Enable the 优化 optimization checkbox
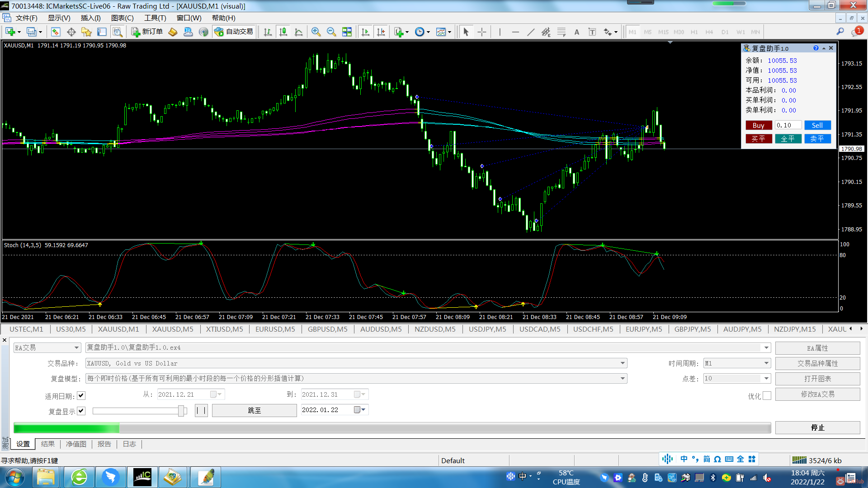The image size is (868, 488). click(x=767, y=396)
